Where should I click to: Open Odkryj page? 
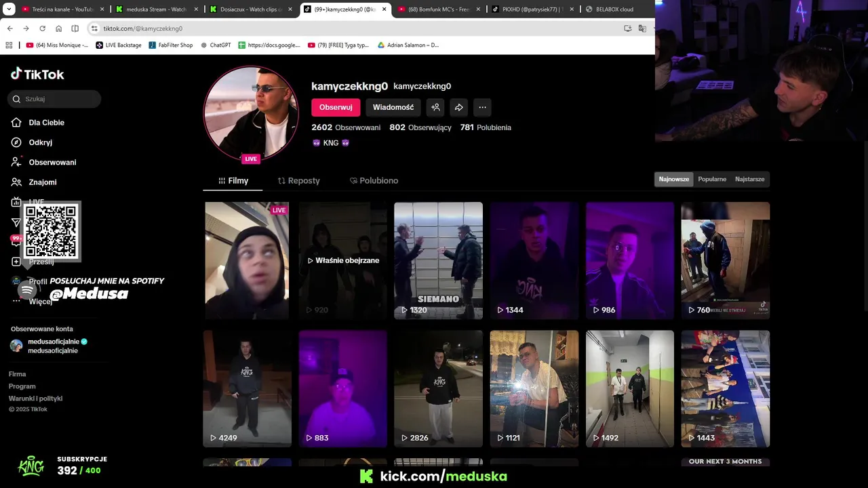tap(32, 142)
